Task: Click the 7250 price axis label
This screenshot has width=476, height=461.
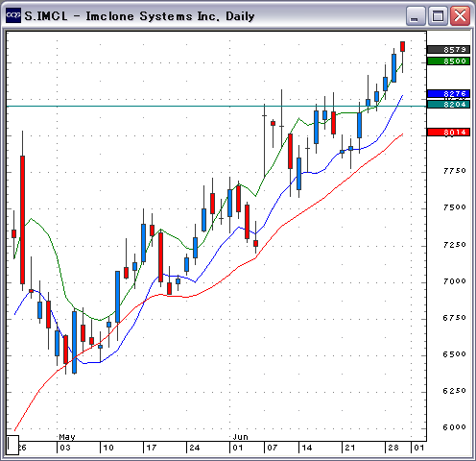Action: [x=455, y=245]
